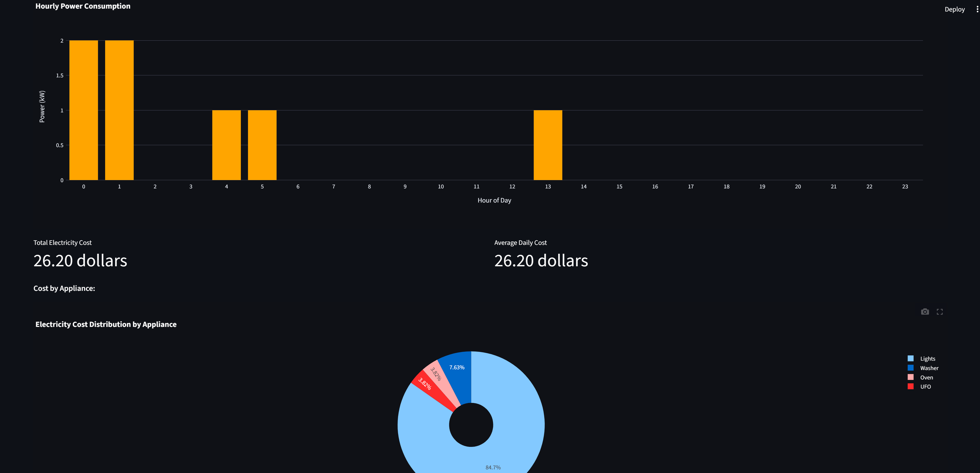980x473 pixels.
Task: Hide Lights via its legend label
Action: [927, 359]
